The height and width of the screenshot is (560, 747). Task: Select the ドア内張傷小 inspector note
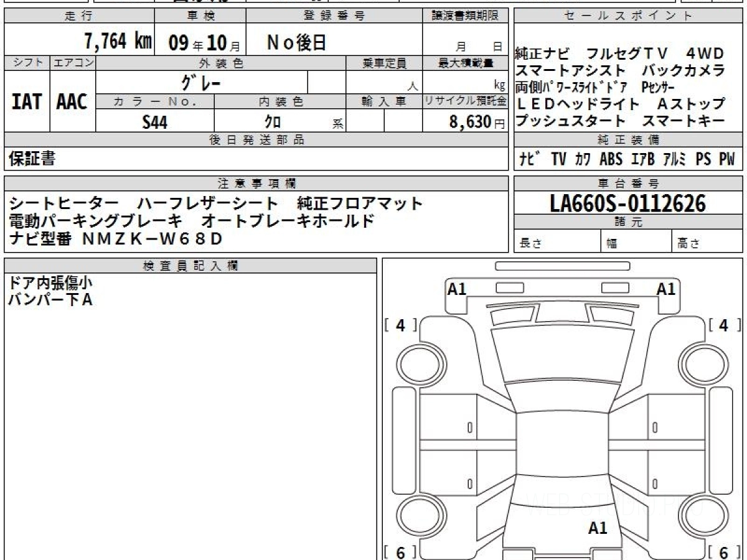pos(51,283)
